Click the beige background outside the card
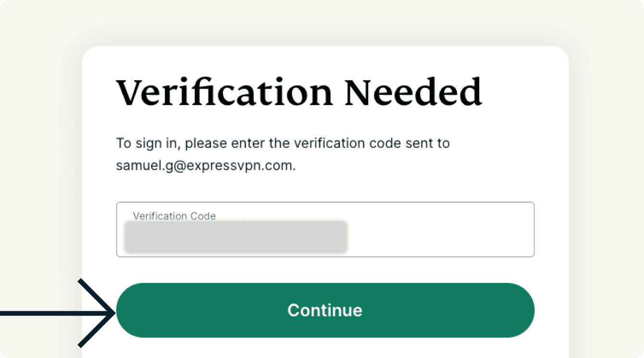The image size is (644, 358). pos(38,144)
